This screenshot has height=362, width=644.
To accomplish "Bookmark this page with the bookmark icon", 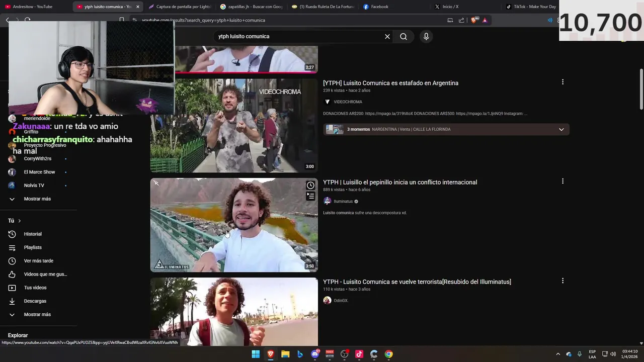I will tap(122, 20).
